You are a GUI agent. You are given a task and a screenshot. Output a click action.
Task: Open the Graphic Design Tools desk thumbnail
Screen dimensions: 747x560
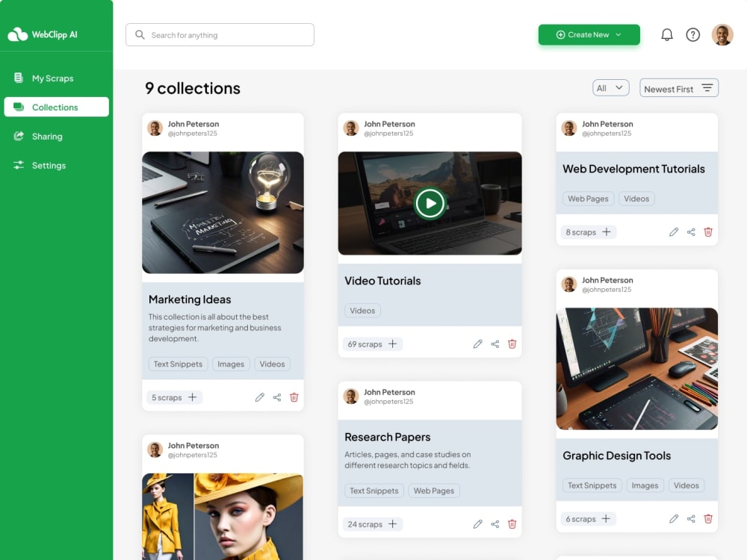[637, 369]
